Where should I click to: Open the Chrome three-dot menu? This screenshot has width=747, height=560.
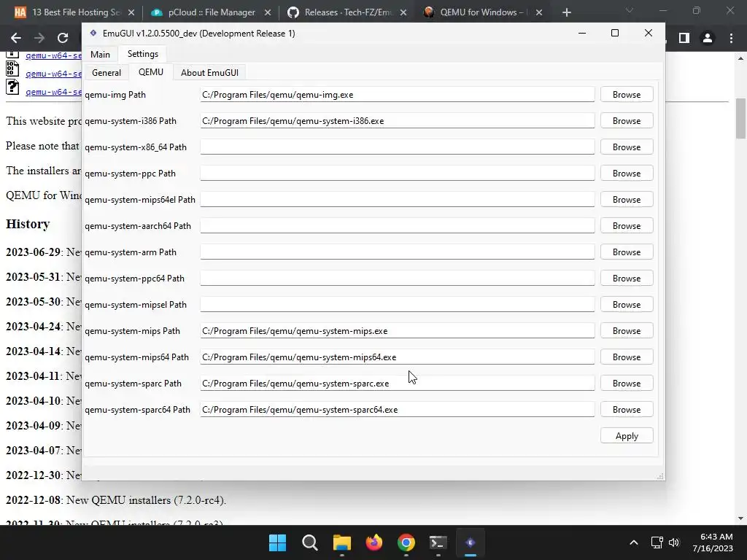(731, 38)
